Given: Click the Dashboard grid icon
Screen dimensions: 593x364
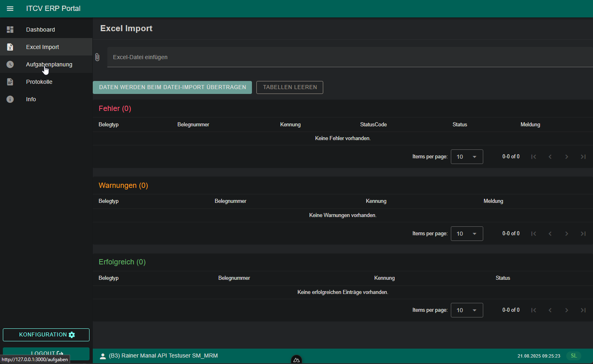Looking at the screenshot, I should pyautogui.click(x=10, y=30).
